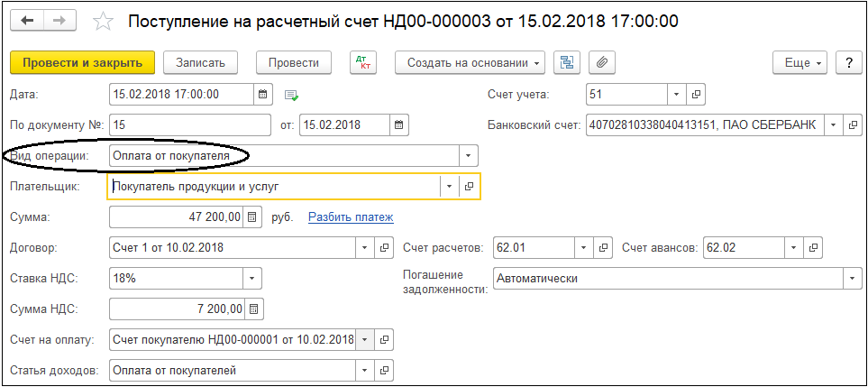Focus Вид операции field 'Оплата от покупателя'
Screen dimensions: 868x387
click(284, 156)
